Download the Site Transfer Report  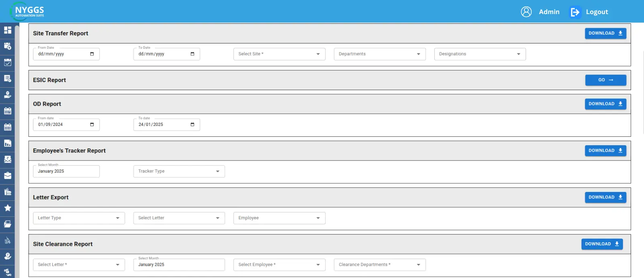click(605, 33)
